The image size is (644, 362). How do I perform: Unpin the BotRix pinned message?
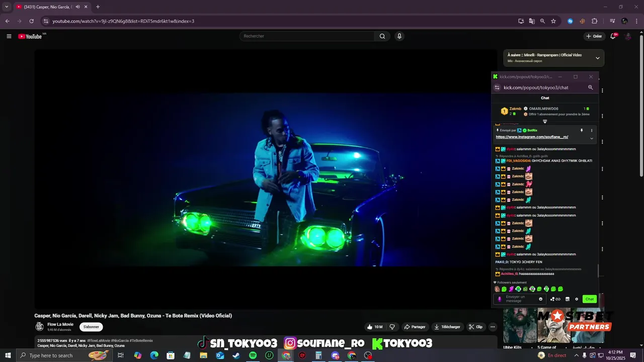(582, 130)
